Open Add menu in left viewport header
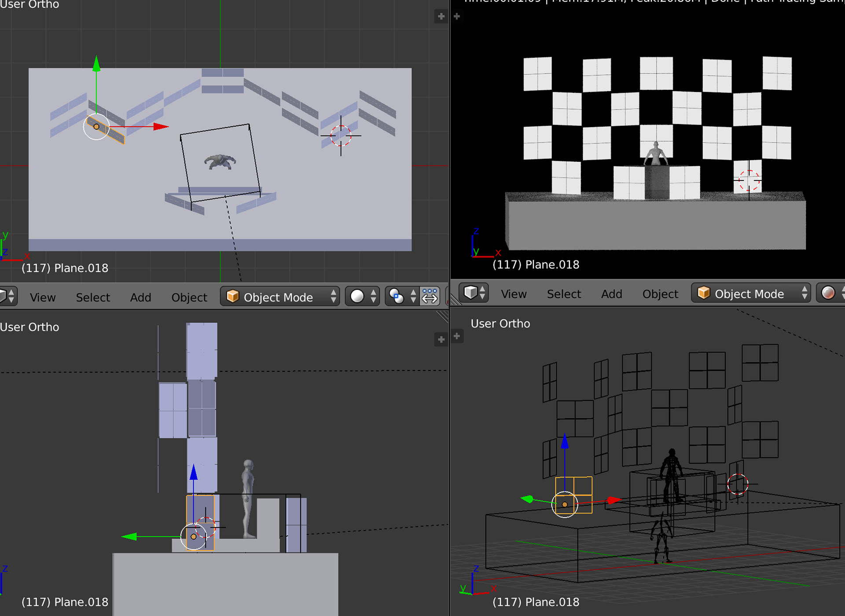This screenshot has height=616, width=845. (140, 297)
